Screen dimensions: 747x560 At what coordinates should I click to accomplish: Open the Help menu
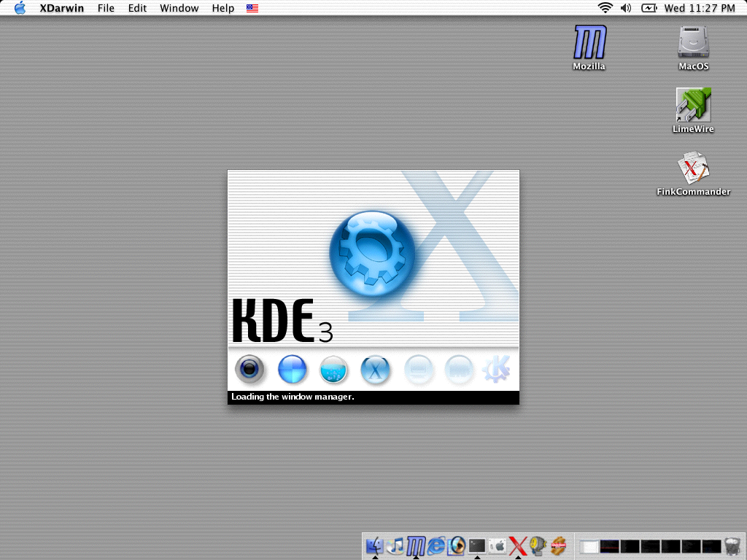click(223, 8)
